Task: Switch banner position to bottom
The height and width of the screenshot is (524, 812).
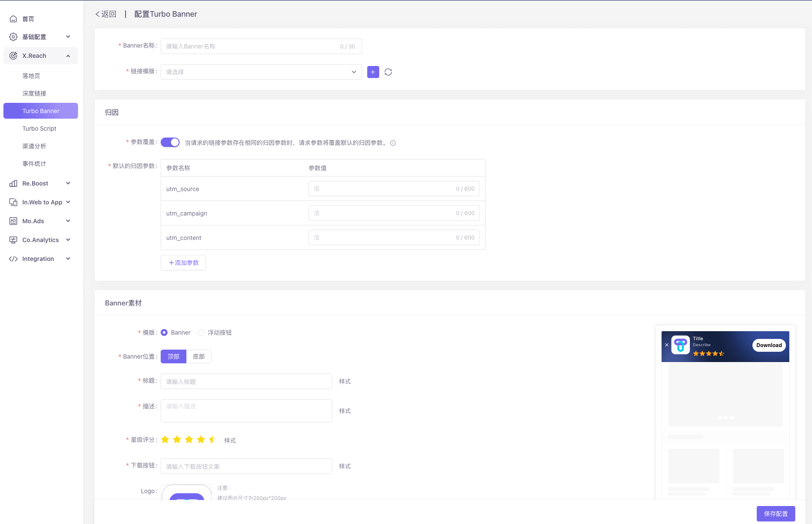Action: pyautogui.click(x=199, y=356)
